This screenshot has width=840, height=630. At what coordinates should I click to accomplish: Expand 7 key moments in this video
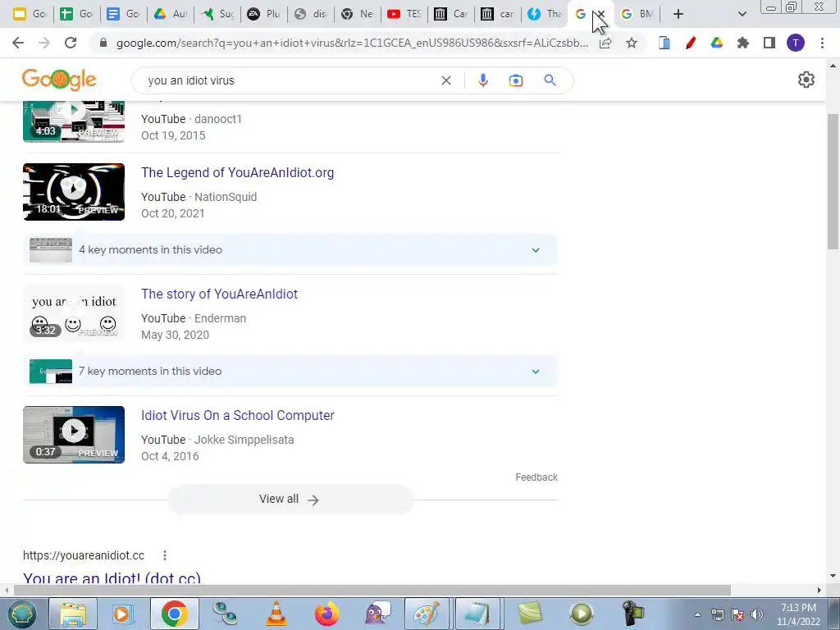tap(290, 372)
